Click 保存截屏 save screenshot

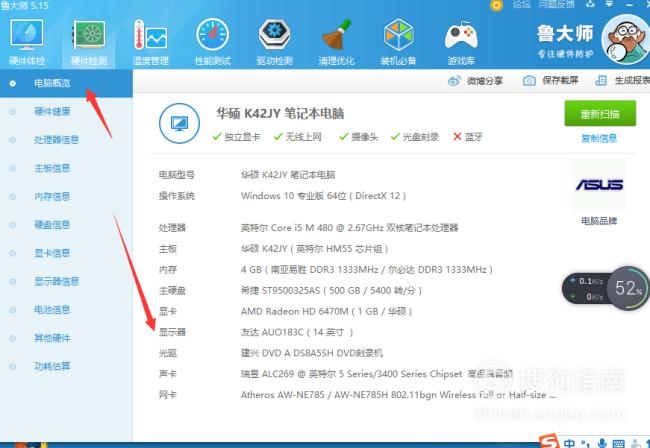tap(551, 81)
